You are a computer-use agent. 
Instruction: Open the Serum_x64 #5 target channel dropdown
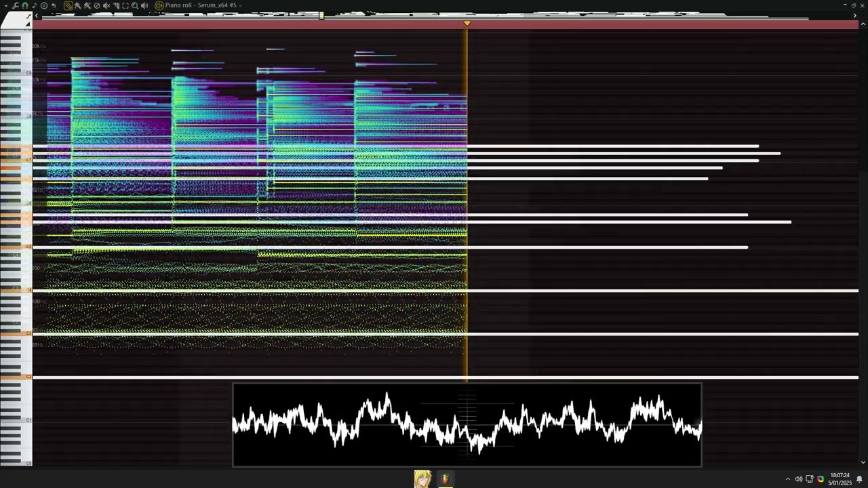tap(241, 5)
